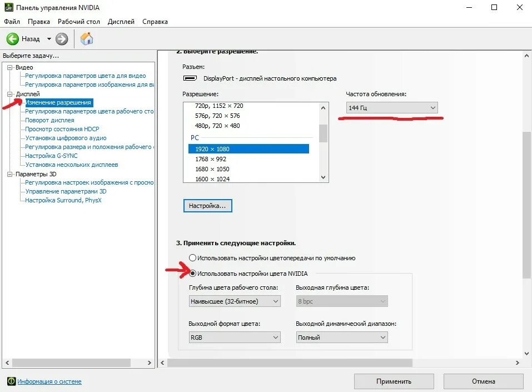Click the NVIDIA logo in title bar
The image size is (532, 392).
[9, 7]
